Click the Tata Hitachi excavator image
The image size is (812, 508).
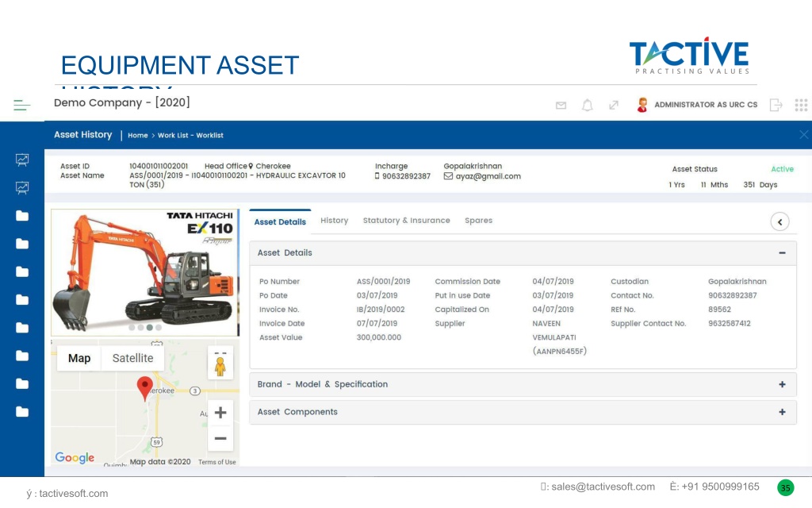point(145,273)
